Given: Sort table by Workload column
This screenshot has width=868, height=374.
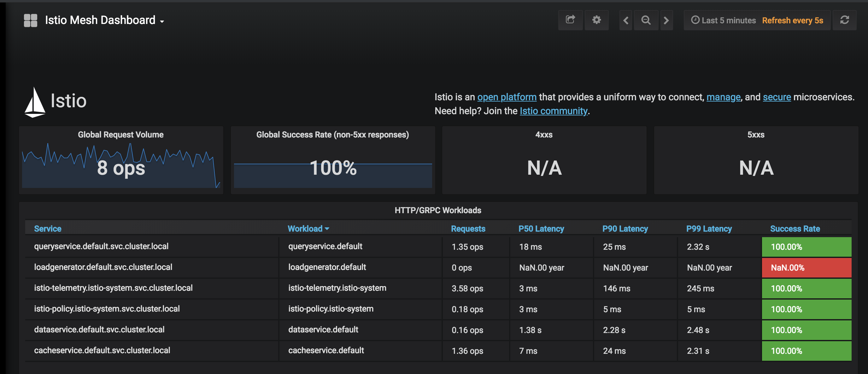Looking at the screenshot, I should coord(308,228).
